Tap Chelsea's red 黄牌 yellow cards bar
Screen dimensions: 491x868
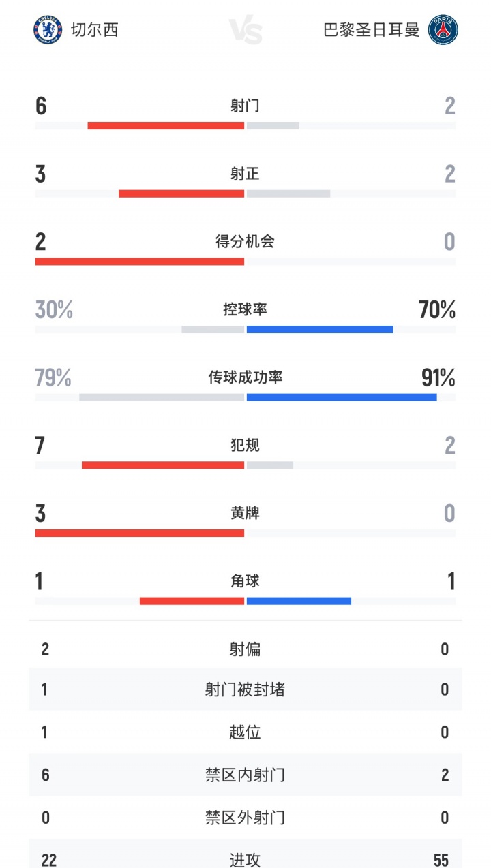[x=140, y=533]
